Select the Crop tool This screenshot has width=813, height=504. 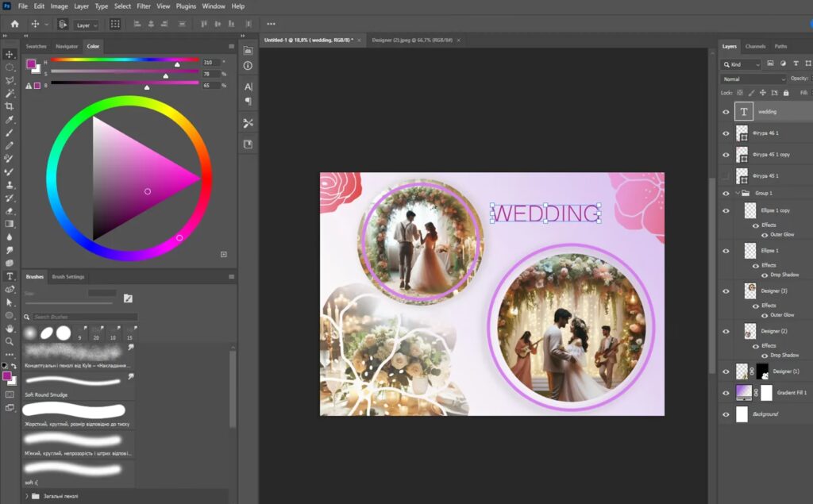tap(10, 106)
